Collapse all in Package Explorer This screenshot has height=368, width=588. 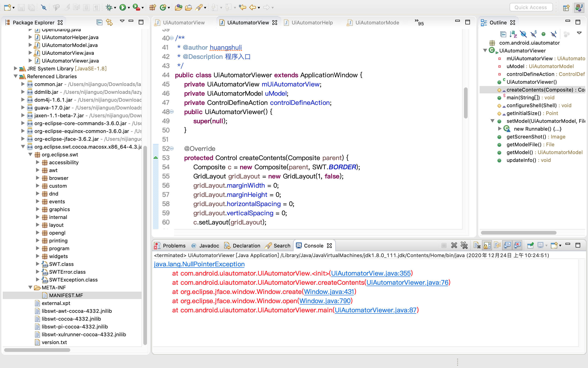pos(99,22)
